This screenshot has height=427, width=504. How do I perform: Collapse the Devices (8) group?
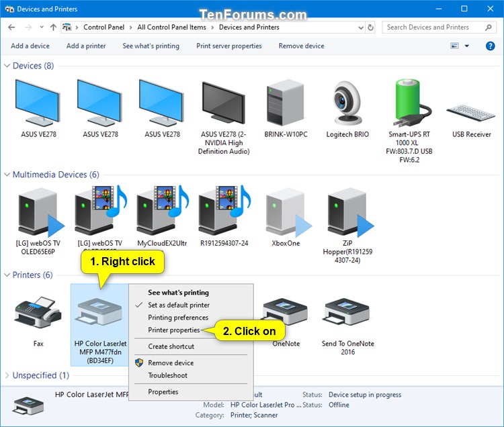coord(7,66)
